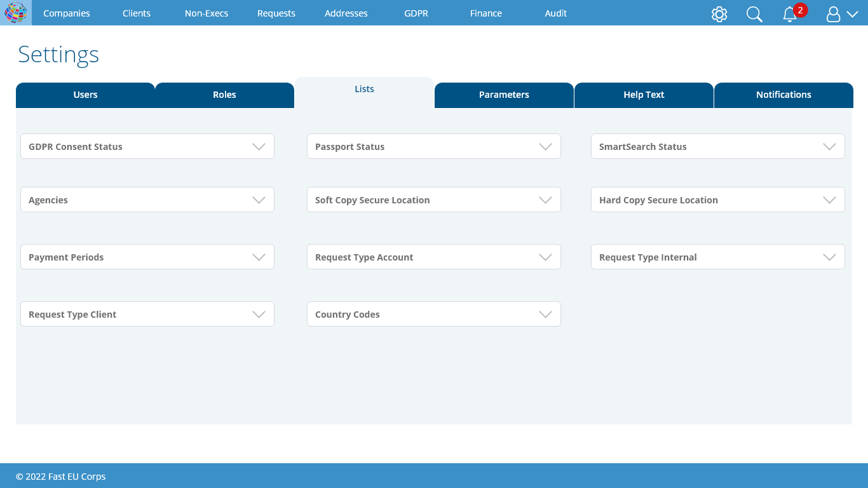Screen dimensions: 868x488
Task: Expand the Request Type Internal list
Action: [718, 257]
